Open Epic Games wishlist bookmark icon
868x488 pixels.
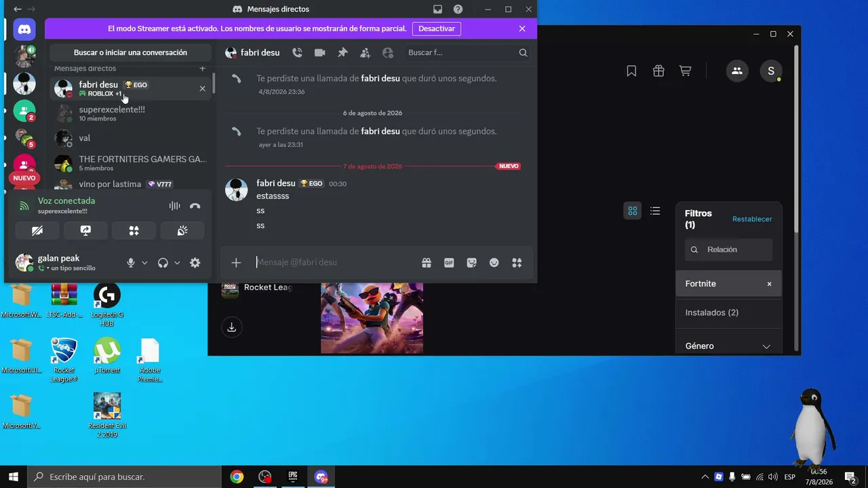tap(631, 71)
